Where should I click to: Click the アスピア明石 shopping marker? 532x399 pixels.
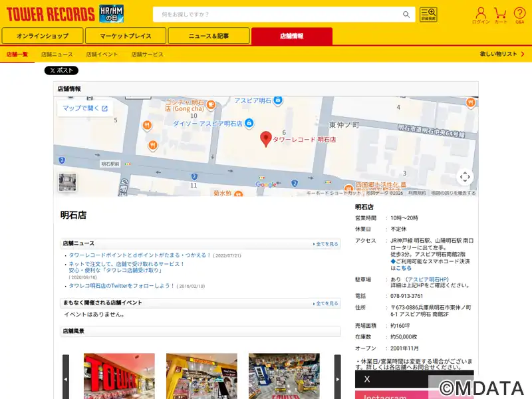point(278,100)
